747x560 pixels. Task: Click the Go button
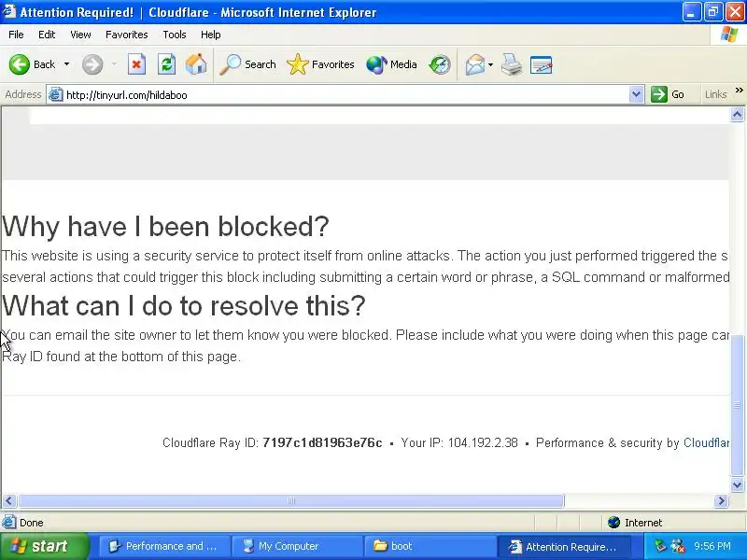click(668, 94)
